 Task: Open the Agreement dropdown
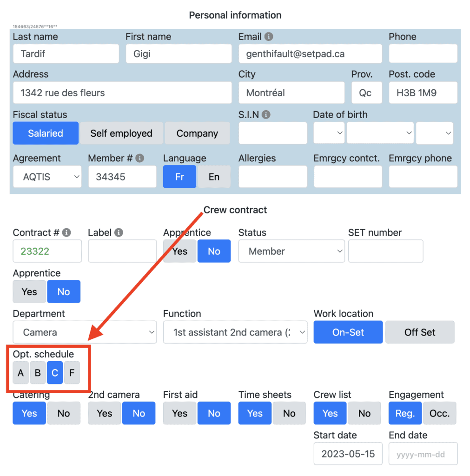point(47,177)
